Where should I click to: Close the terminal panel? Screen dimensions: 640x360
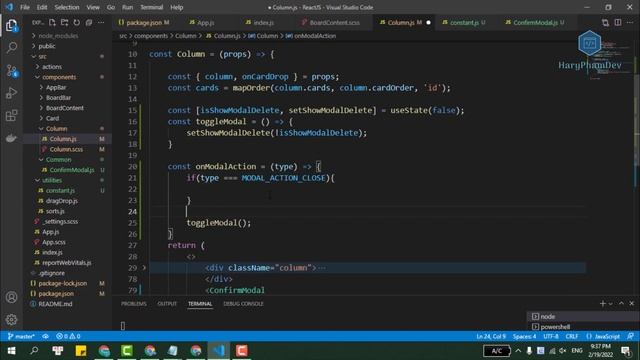(631, 303)
